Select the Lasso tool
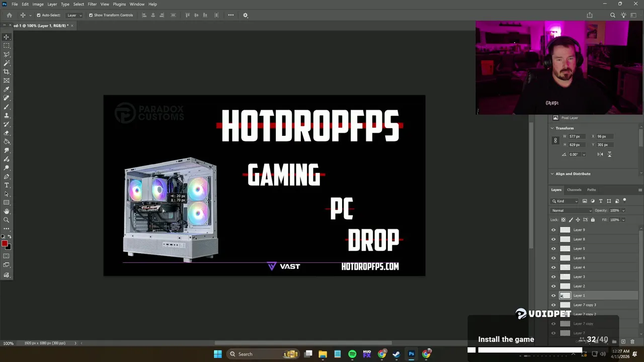The image size is (644, 362). pos(7,54)
